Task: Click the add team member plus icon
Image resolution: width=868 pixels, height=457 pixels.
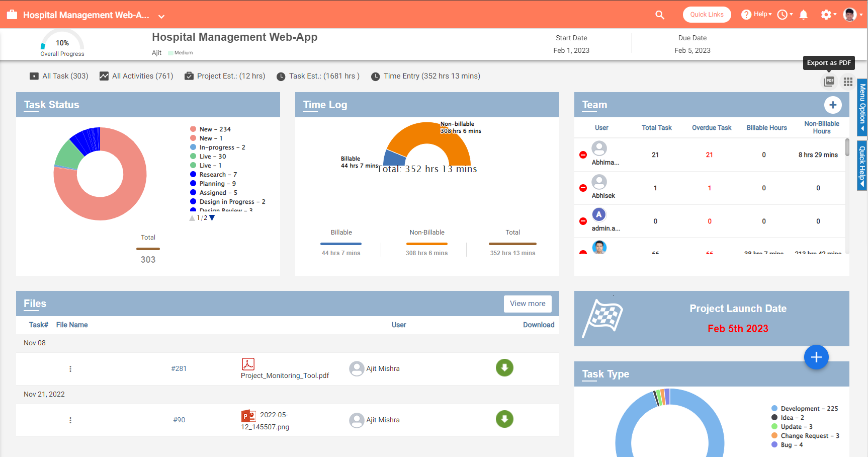Action: pyautogui.click(x=832, y=105)
